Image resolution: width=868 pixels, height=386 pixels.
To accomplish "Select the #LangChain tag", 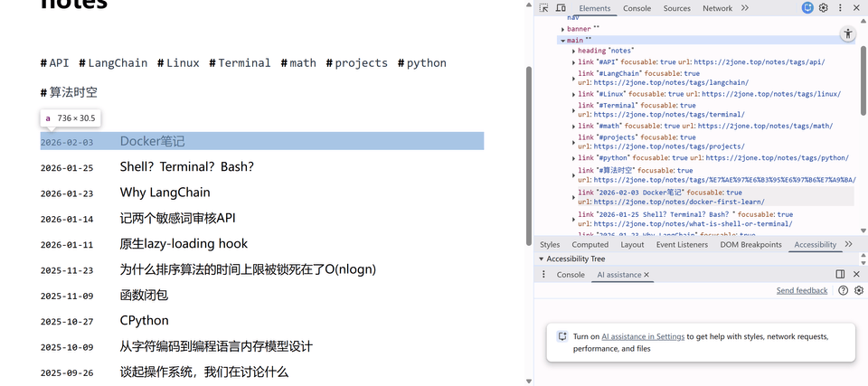I will point(113,63).
